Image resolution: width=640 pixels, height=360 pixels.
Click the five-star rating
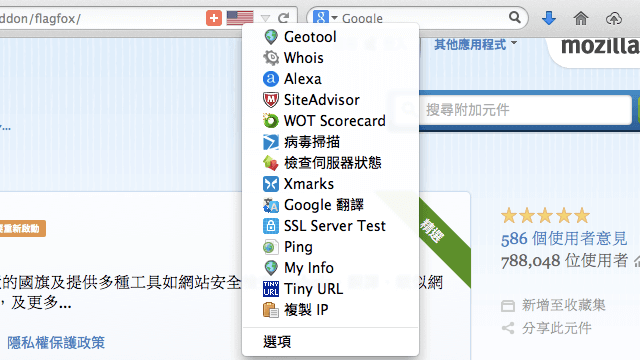point(545,216)
